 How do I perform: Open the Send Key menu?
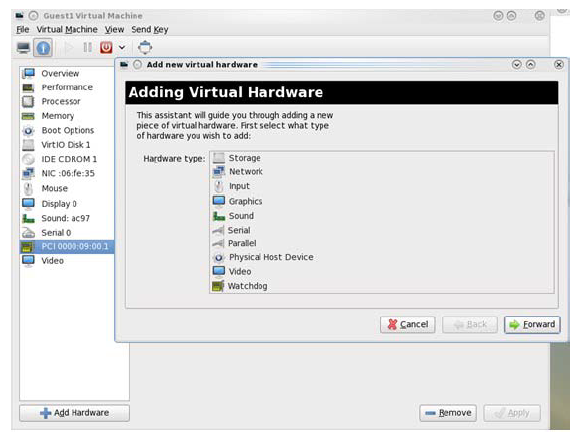coord(150,29)
